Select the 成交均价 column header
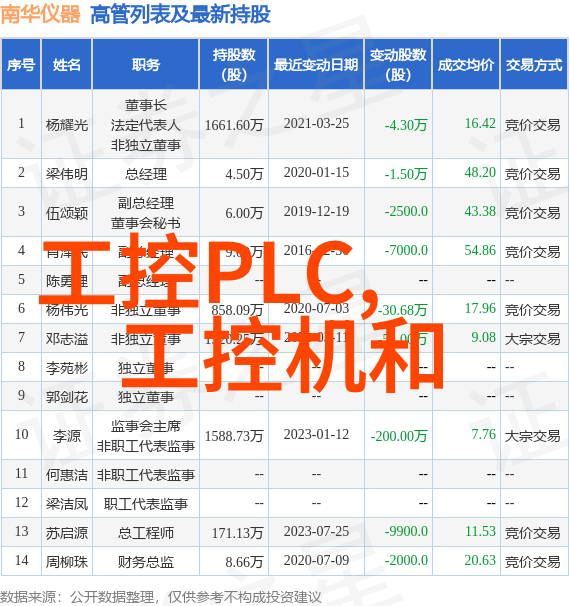Screen dimensions: 569x606 (466, 65)
